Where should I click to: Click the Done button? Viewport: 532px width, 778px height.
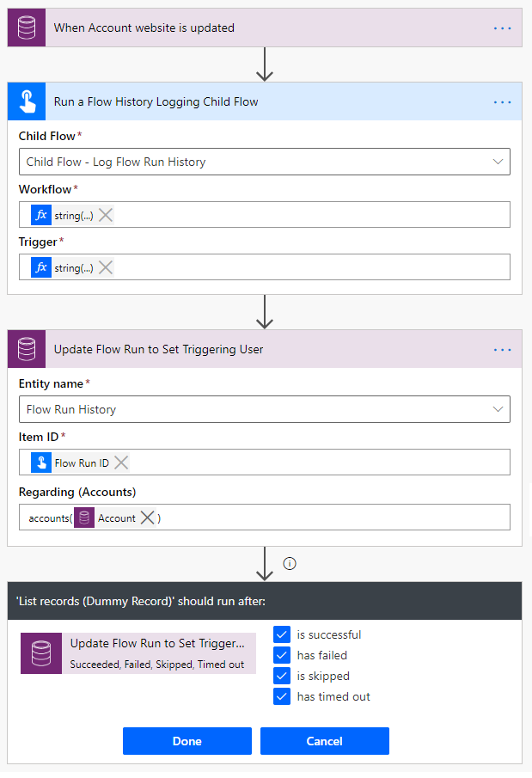(187, 741)
